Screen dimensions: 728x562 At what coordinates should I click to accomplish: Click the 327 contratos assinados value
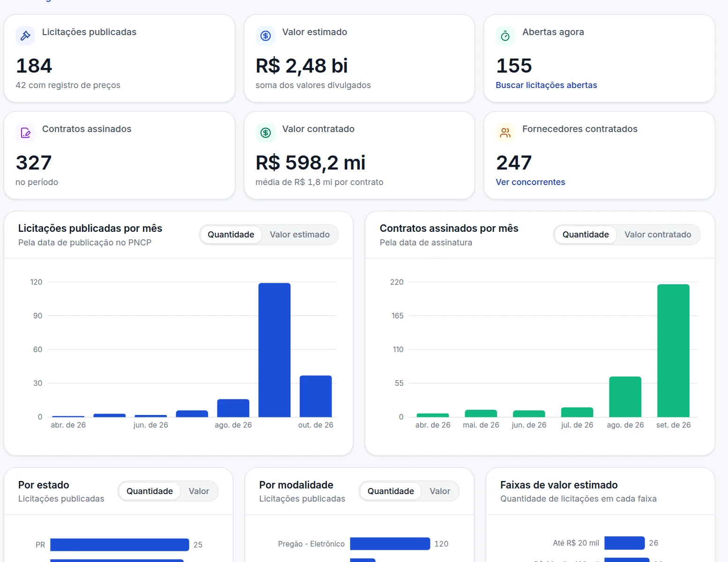coord(34,163)
